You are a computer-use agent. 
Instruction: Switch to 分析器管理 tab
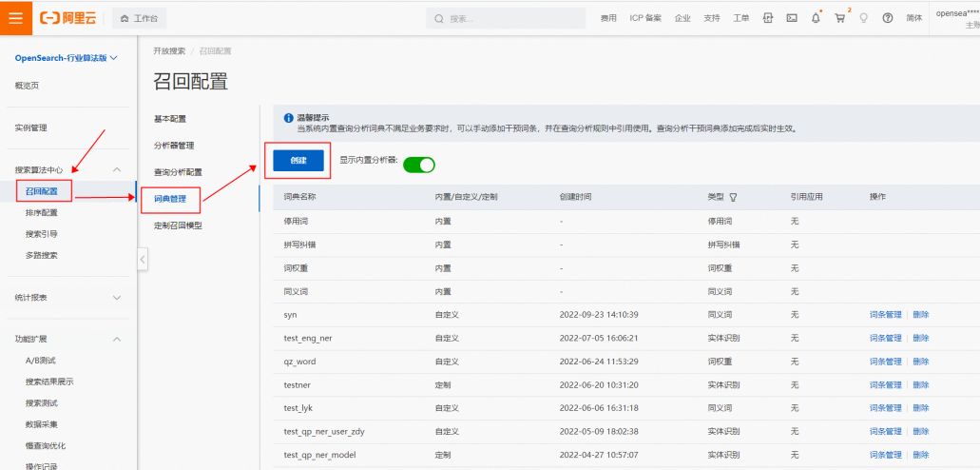pyautogui.click(x=174, y=146)
